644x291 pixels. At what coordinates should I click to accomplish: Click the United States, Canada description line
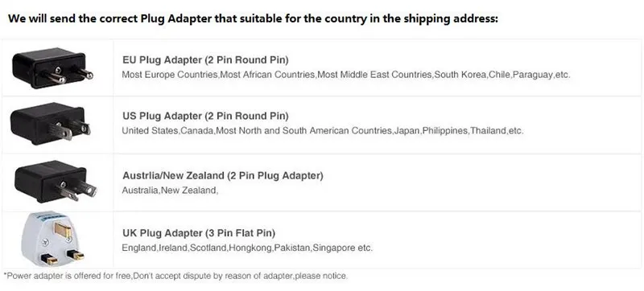(x=323, y=131)
